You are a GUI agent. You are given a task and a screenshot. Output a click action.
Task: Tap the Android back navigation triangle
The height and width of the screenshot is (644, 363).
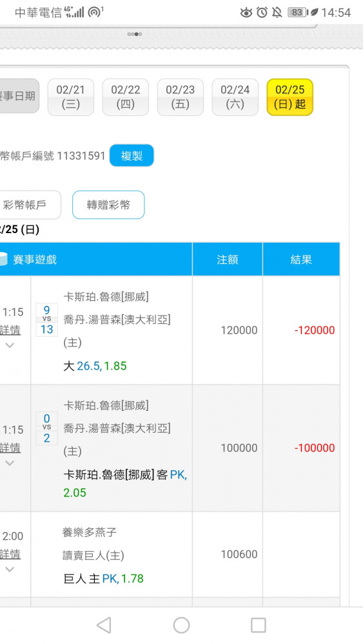click(104, 625)
